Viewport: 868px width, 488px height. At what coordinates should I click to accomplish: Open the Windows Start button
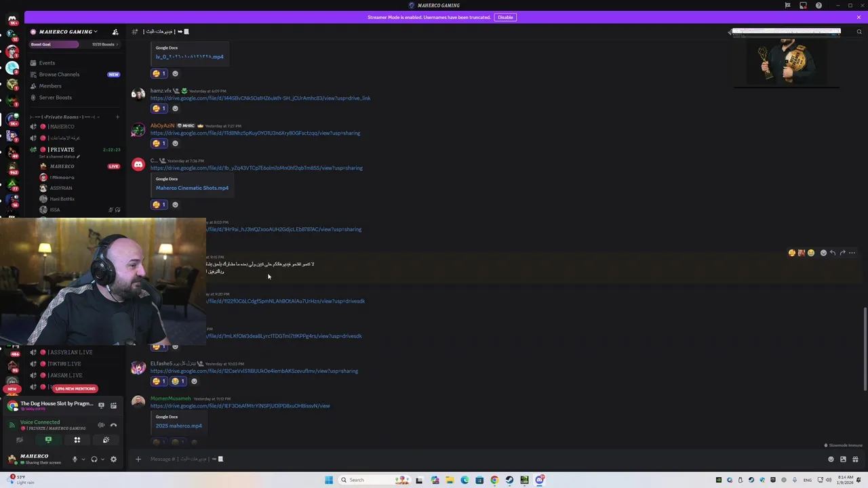[329, 480]
